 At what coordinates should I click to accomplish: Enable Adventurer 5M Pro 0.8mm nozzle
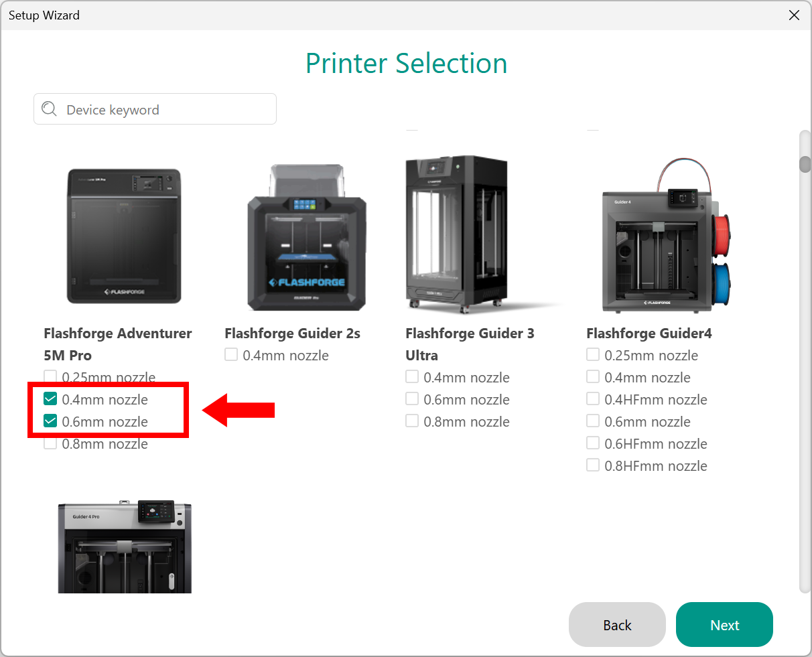point(50,444)
